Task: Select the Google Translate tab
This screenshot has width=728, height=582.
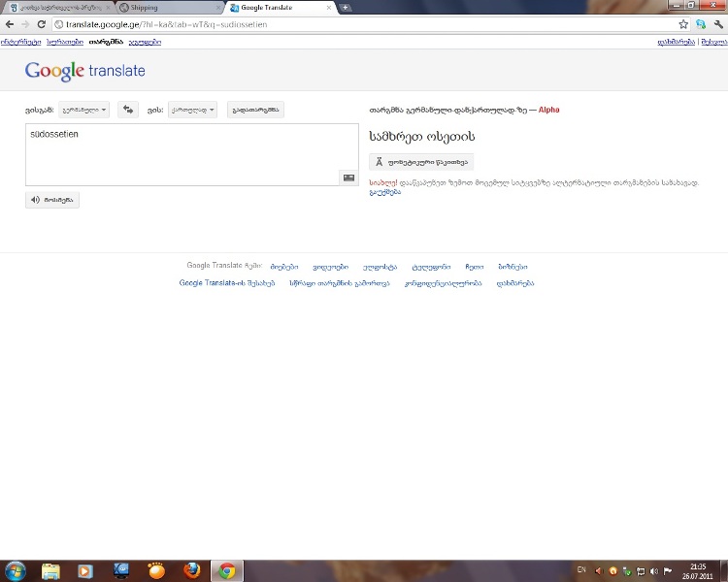Action: coord(279,8)
